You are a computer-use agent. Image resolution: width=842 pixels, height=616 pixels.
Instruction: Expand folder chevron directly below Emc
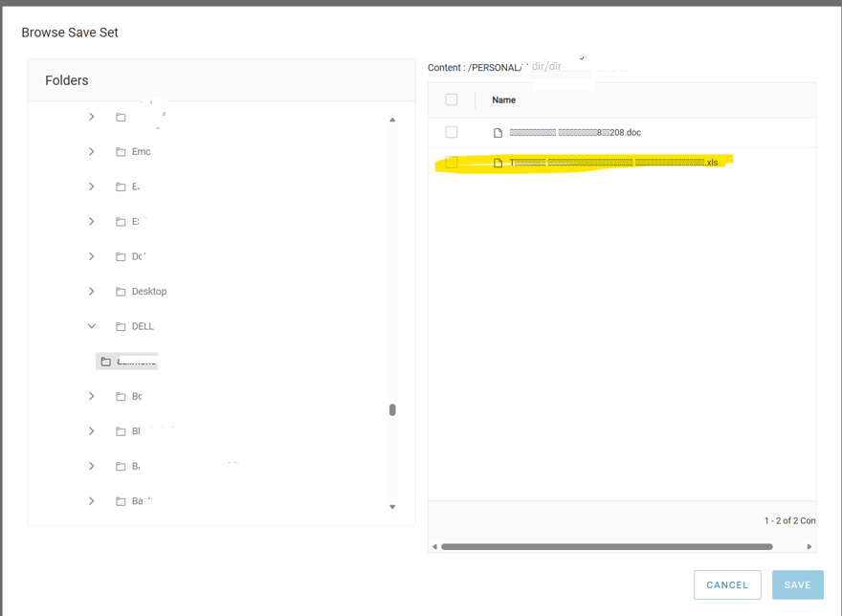[x=91, y=187]
